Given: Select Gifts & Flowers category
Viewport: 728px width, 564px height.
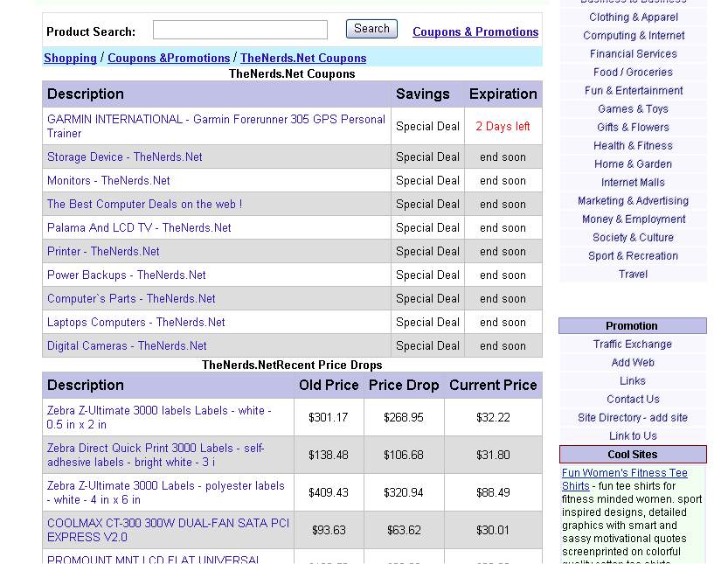Looking at the screenshot, I should point(634,128).
